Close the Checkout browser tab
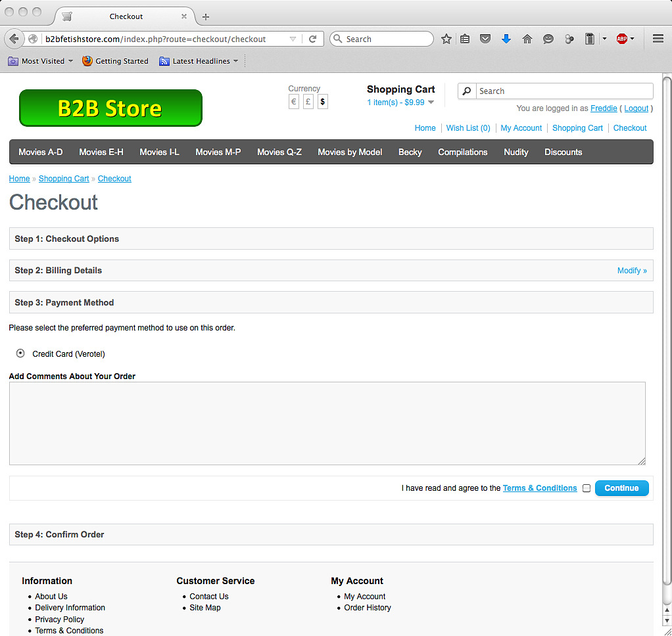 tap(184, 16)
